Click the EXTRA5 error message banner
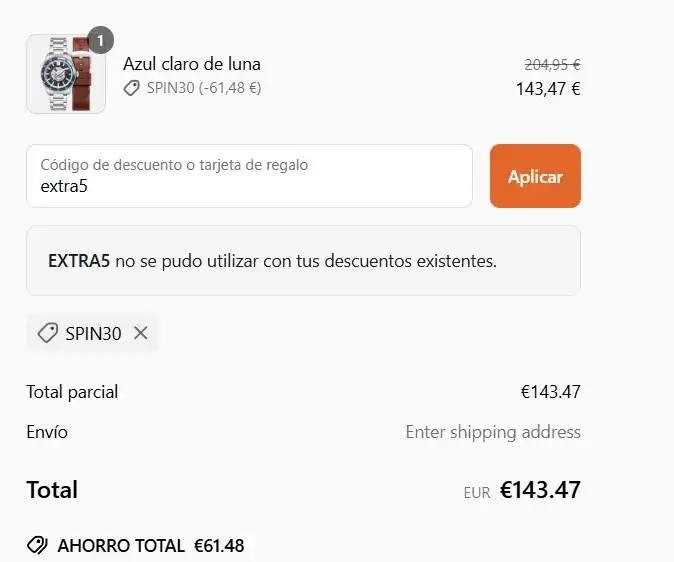This screenshot has width=674, height=562. (x=303, y=261)
